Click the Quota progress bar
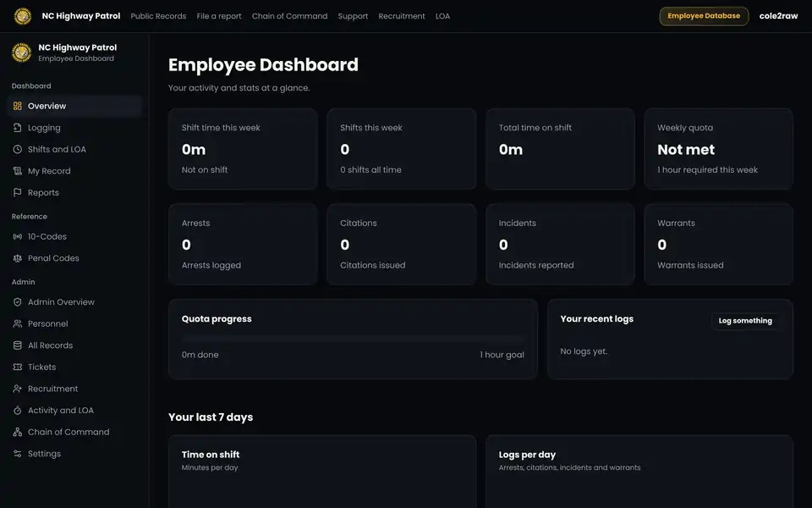This screenshot has height=508, width=812. pyautogui.click(x=353, y=339)
